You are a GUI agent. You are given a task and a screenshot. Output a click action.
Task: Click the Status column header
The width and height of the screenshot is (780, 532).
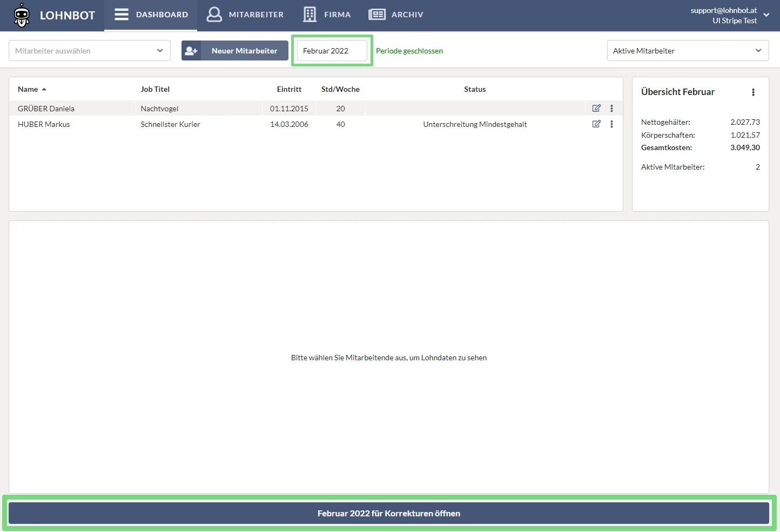tap(475, 89)
